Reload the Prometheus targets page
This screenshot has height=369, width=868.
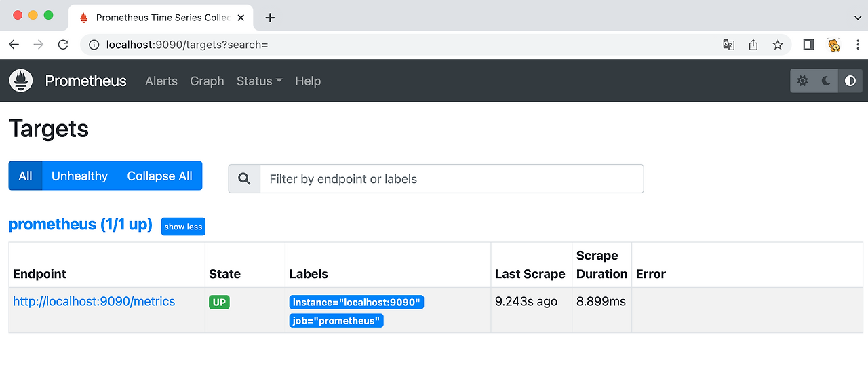coord(63,45)
